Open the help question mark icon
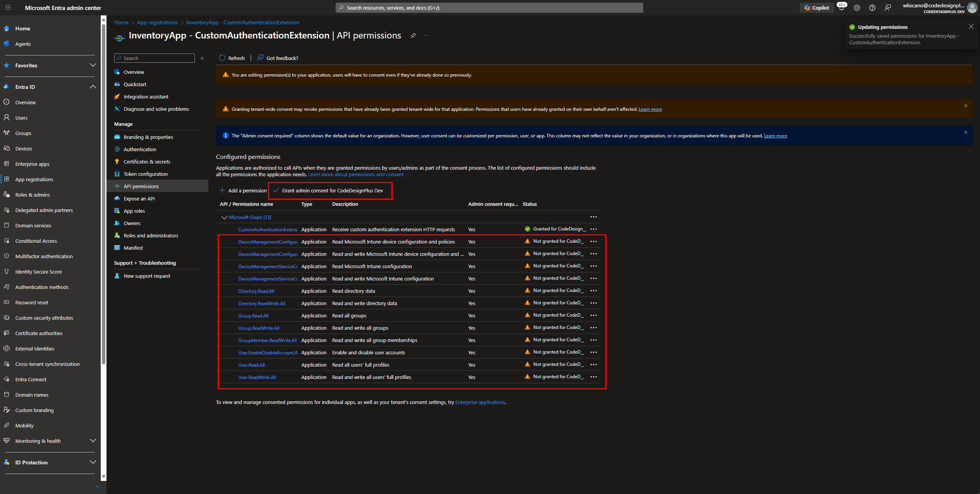The height and width of the screenshot is (494, 980). point(872,8)
